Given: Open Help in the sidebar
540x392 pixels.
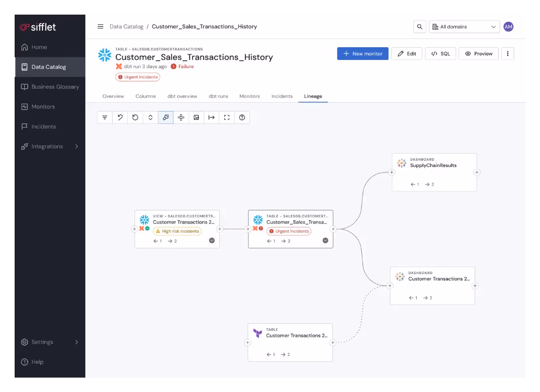Looking at the screenshot, I should (50, 362).
